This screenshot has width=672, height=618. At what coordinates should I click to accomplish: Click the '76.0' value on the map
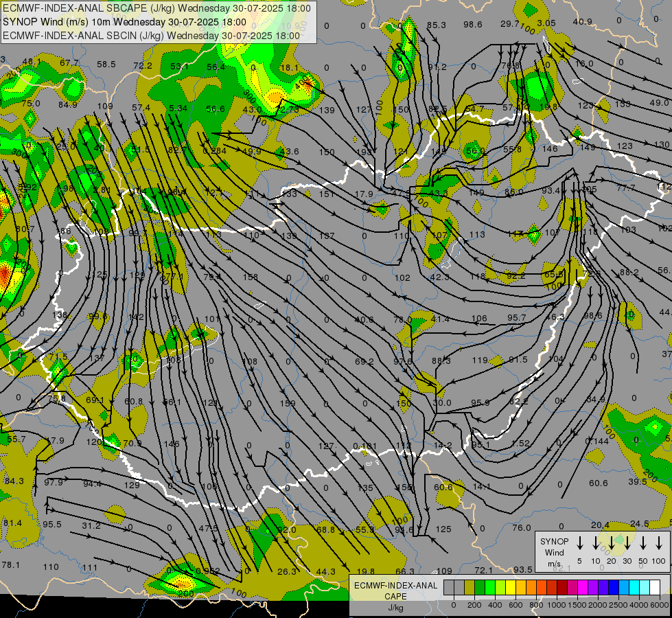522,527
